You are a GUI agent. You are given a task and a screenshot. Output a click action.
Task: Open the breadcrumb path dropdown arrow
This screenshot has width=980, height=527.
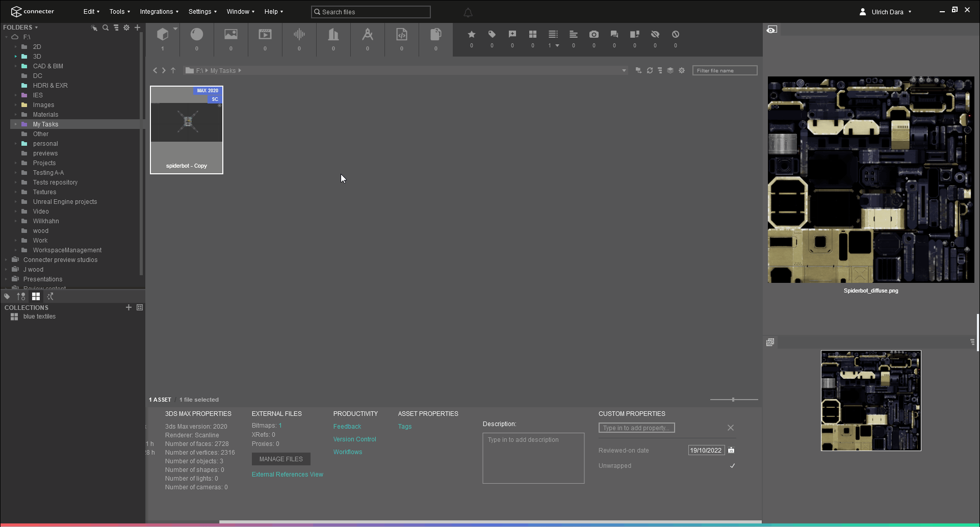pyautogui.click(x=624, y=70)
